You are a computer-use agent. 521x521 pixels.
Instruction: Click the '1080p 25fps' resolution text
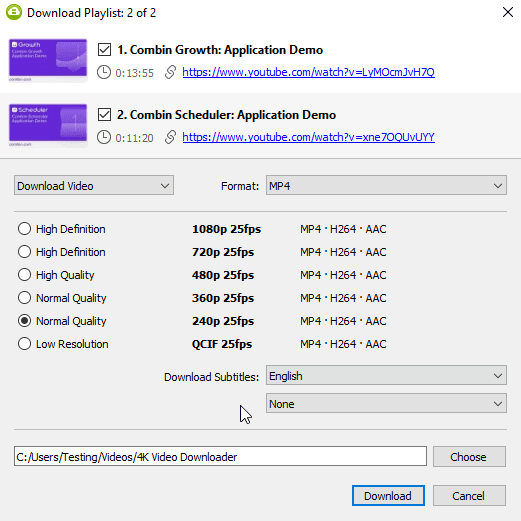pyautogui.click(x=226, y=229)
